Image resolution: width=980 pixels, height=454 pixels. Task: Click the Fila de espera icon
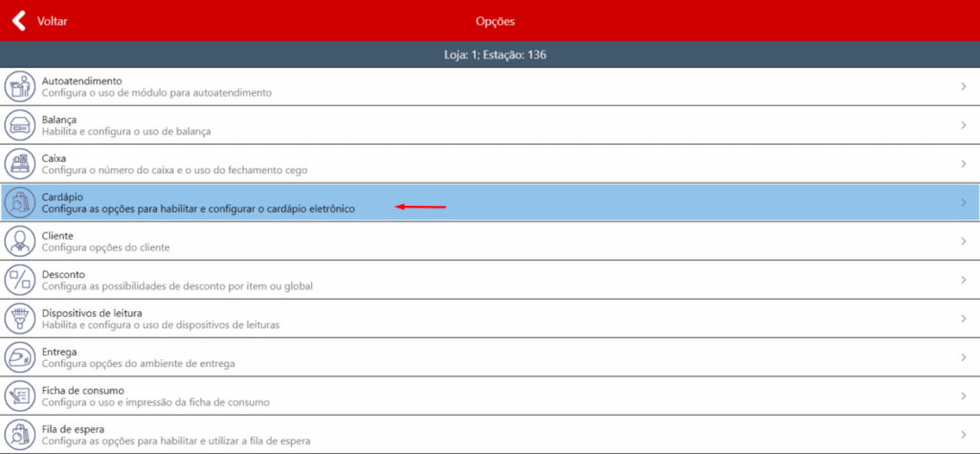click(19, 434)
